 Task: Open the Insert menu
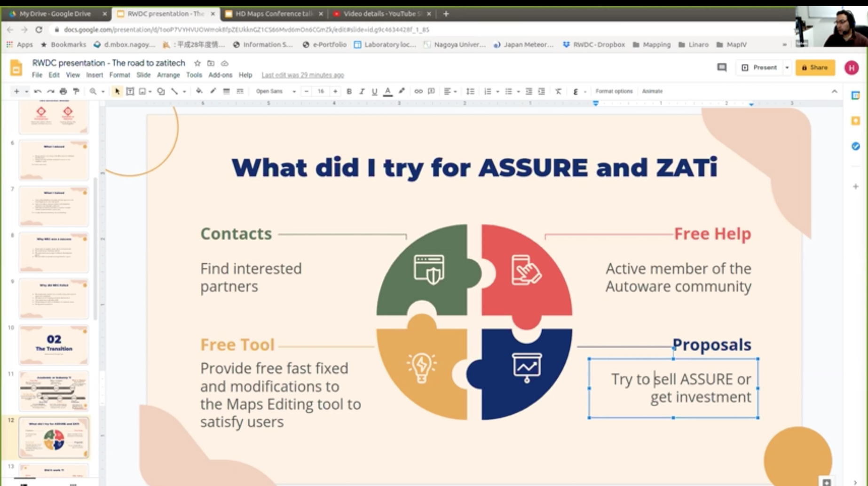pos(94,75)
